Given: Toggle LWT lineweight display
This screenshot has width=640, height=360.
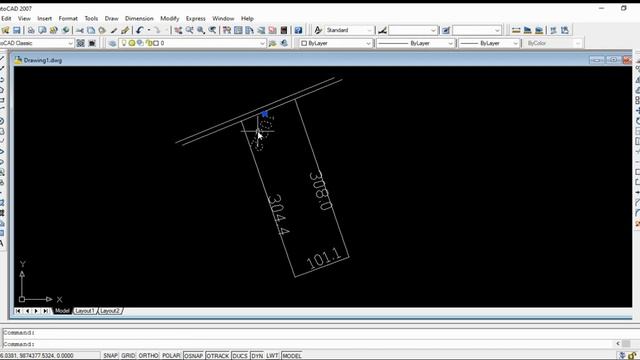Looking at the screenshot, I should coord(272,356).
